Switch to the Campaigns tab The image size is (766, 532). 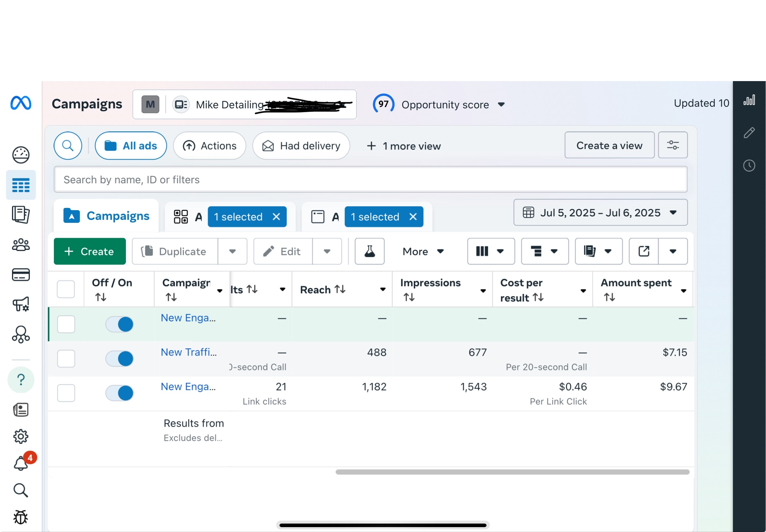[x=106, y=216]
